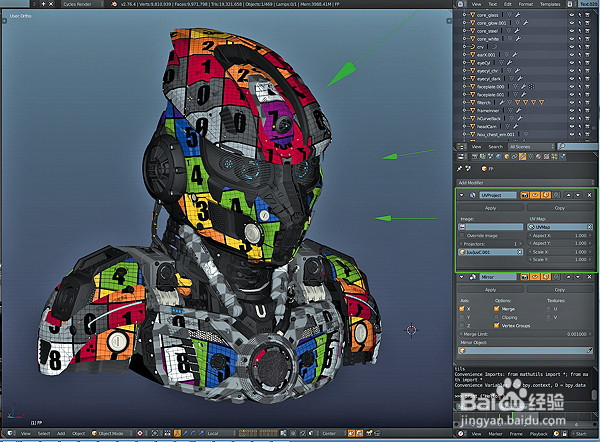Click the eyedropper in Mirror Object field

click(589, 351)
